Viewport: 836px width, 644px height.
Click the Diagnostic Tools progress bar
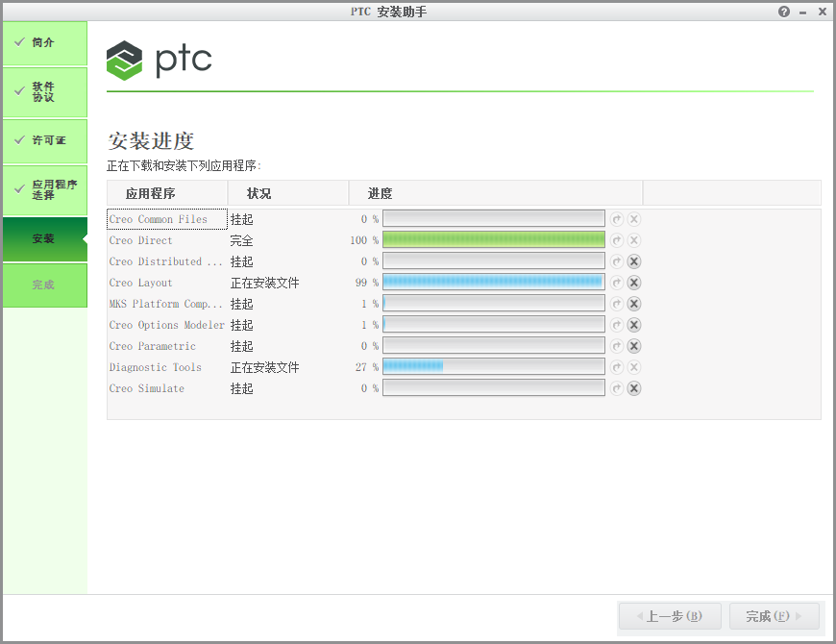pos(494,367)
